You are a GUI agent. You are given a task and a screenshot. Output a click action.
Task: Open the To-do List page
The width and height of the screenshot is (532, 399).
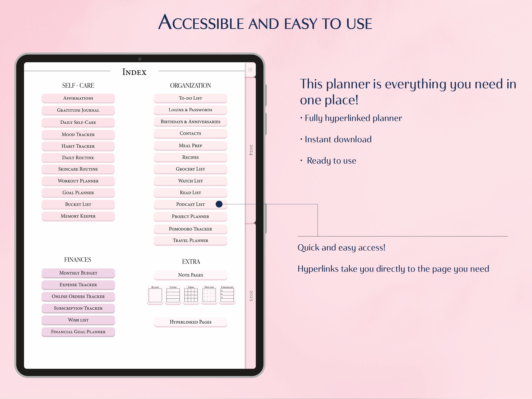click(x=190, y=98)
